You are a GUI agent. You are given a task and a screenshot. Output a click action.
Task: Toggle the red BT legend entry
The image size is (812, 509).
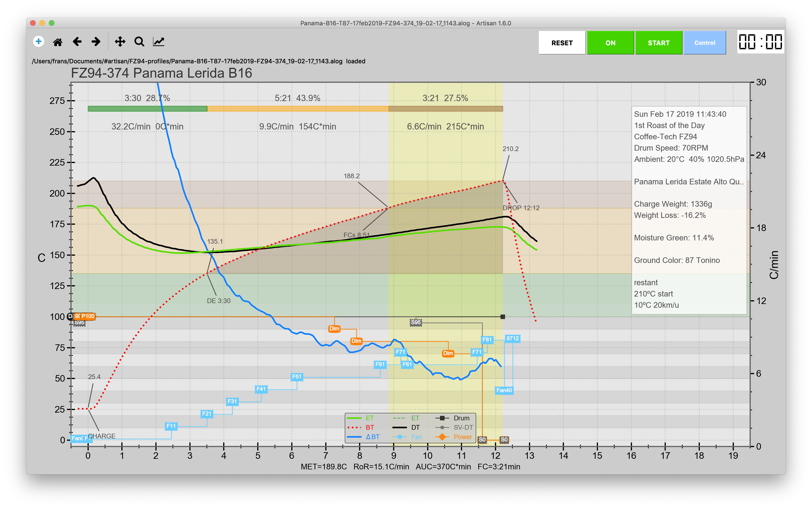(x=369, y=428)
